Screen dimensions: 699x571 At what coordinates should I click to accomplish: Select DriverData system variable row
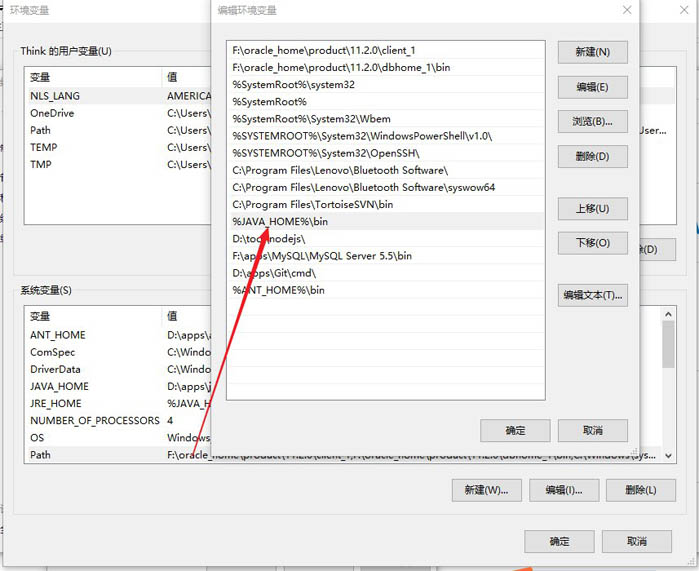click(118, 369)
